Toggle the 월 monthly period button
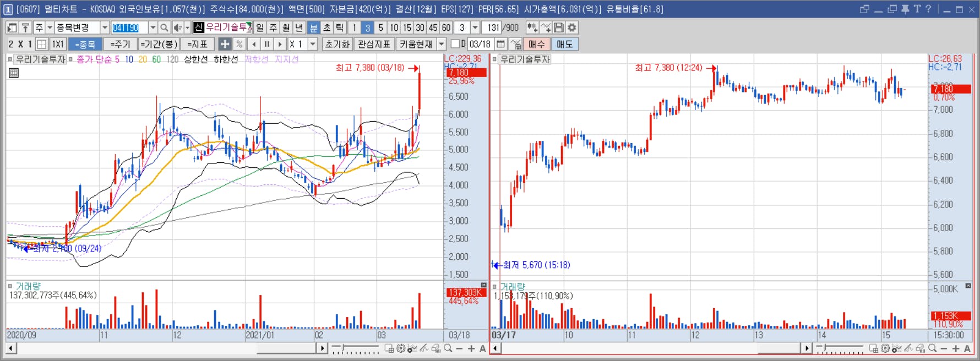980x361 pixels. click(286, 28)
